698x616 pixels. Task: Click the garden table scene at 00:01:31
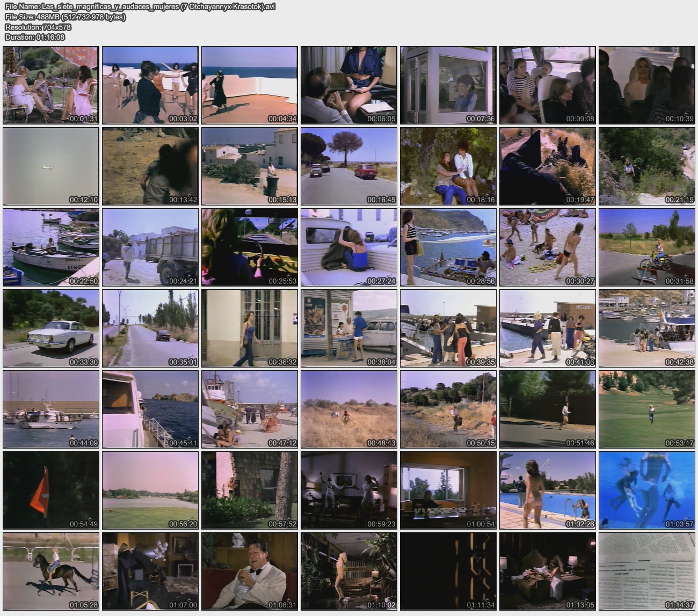tap(51, 85)
